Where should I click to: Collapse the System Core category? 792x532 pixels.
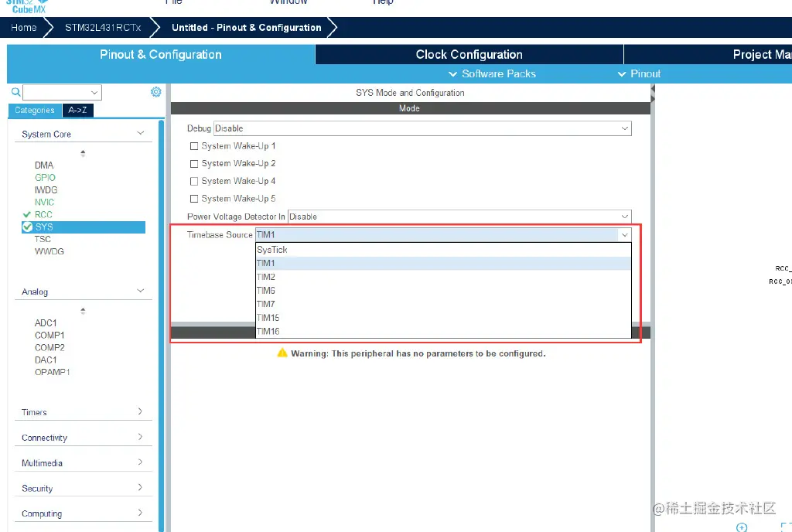pos(141,133)
